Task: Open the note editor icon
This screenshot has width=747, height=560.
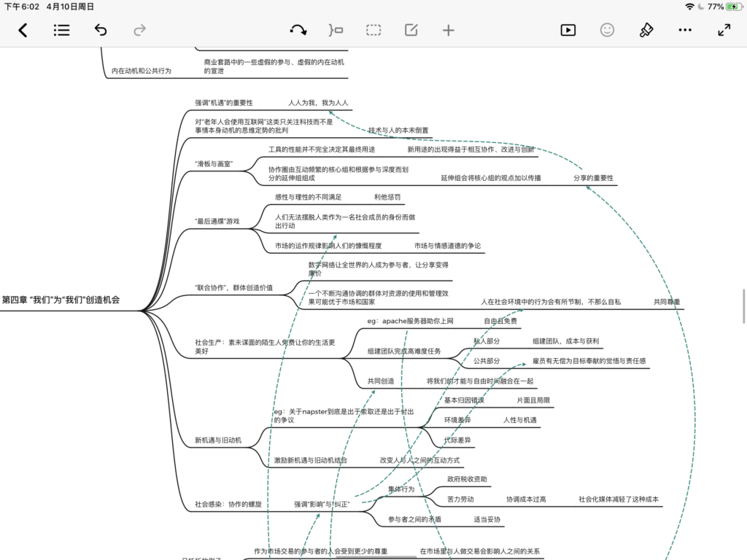Action: (411, 31)
